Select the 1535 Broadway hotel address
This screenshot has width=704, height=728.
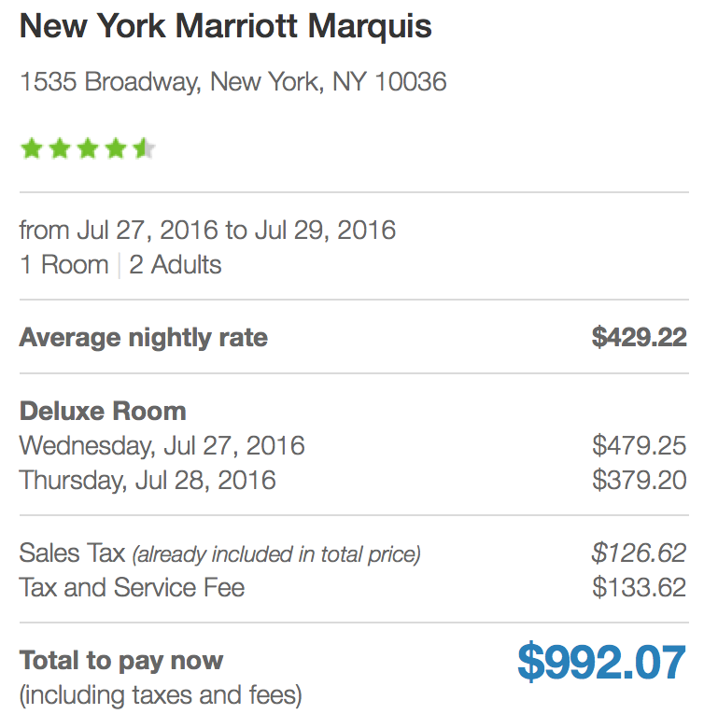[233, 82]
